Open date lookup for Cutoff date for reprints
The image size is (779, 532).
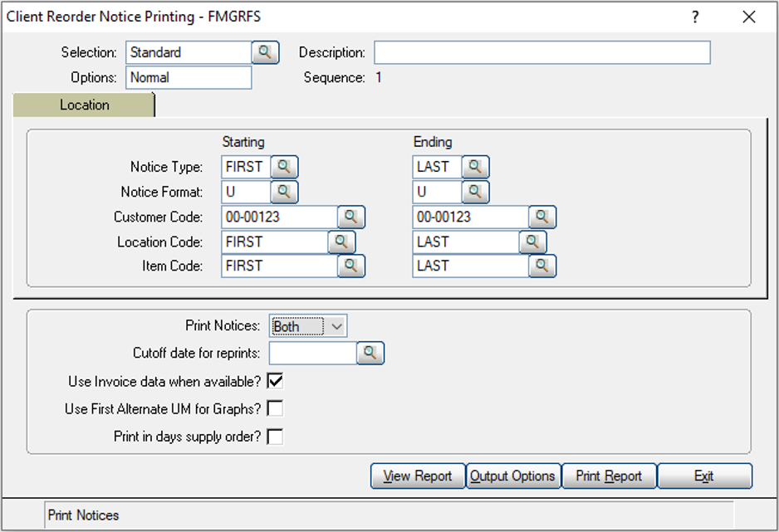(370, 353)
